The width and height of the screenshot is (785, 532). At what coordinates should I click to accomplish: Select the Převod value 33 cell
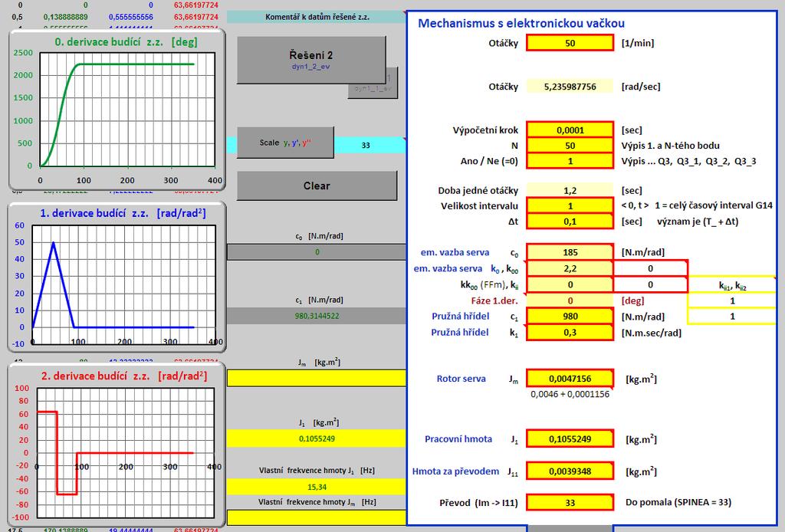pos(570,502)
